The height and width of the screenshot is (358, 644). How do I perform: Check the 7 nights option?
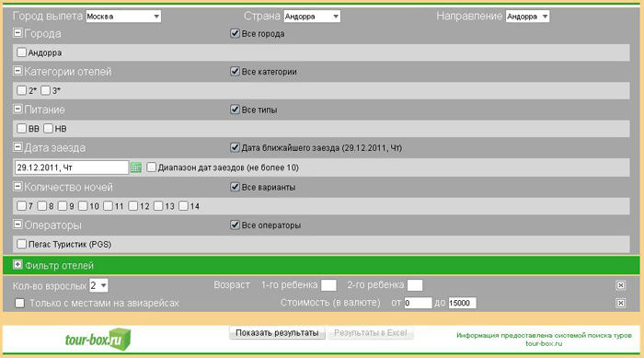[x=21, y=205]
